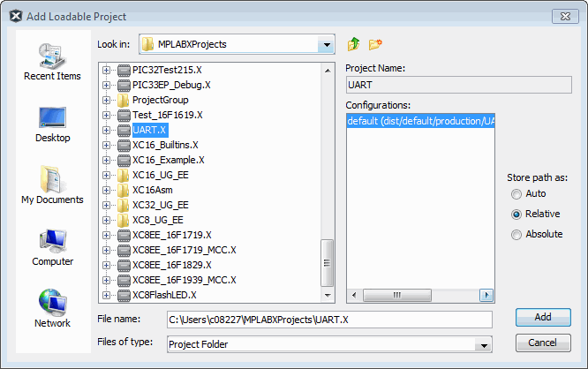Screen dimensions: 588x369
Task: Expand the UART.X tree node
Action: click(x=106, y=130)
